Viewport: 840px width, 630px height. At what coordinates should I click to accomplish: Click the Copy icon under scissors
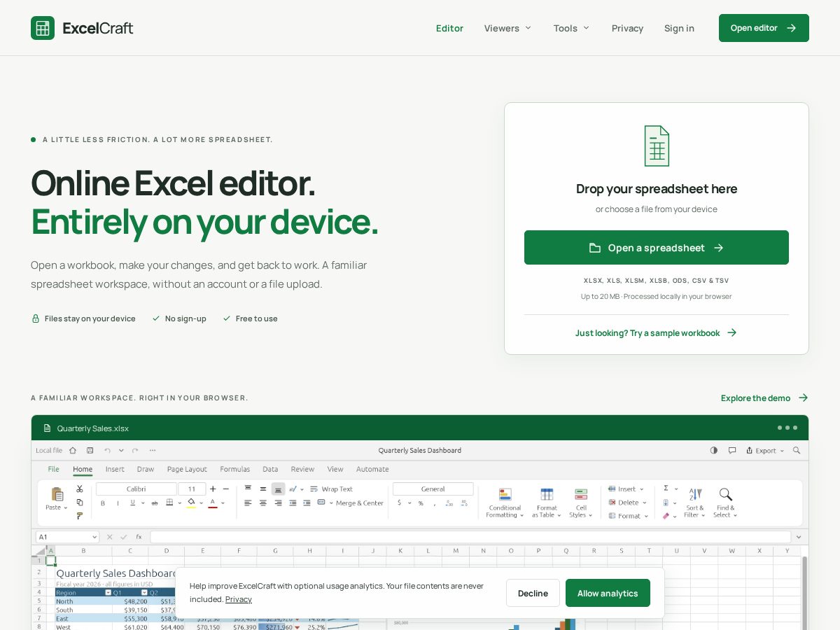tap(79, 503)
